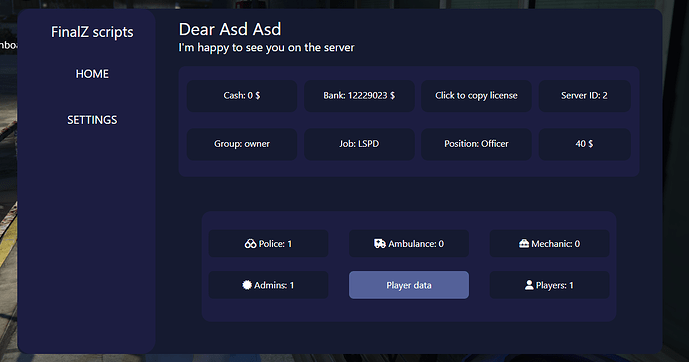Select the Bank: 12229023 $ tile
This screenshot has height=362, width=689.
click(359, 95)
